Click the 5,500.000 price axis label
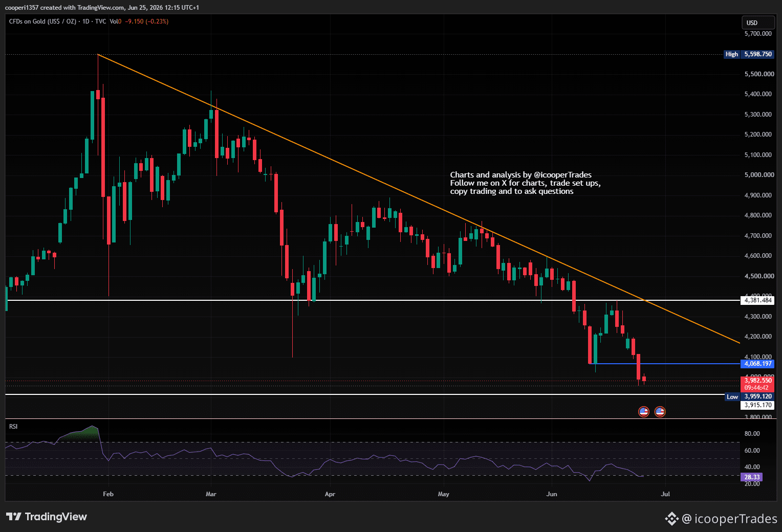 [759, 74]
